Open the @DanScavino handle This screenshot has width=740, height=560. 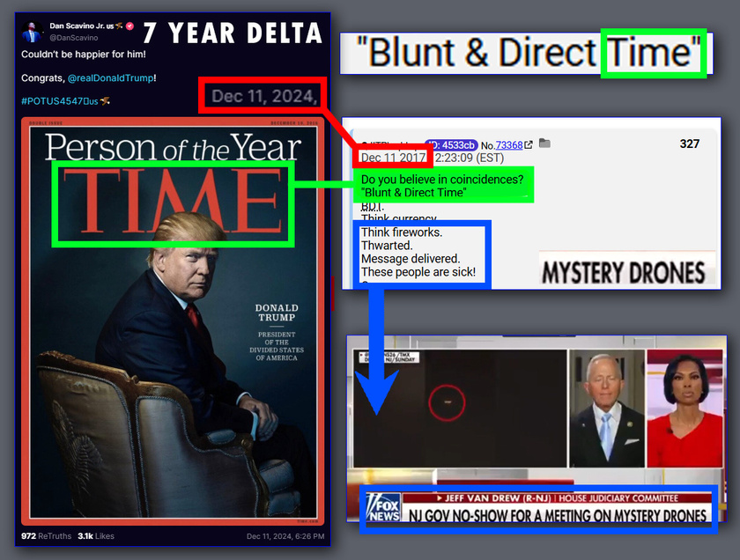tap(74, 38)
